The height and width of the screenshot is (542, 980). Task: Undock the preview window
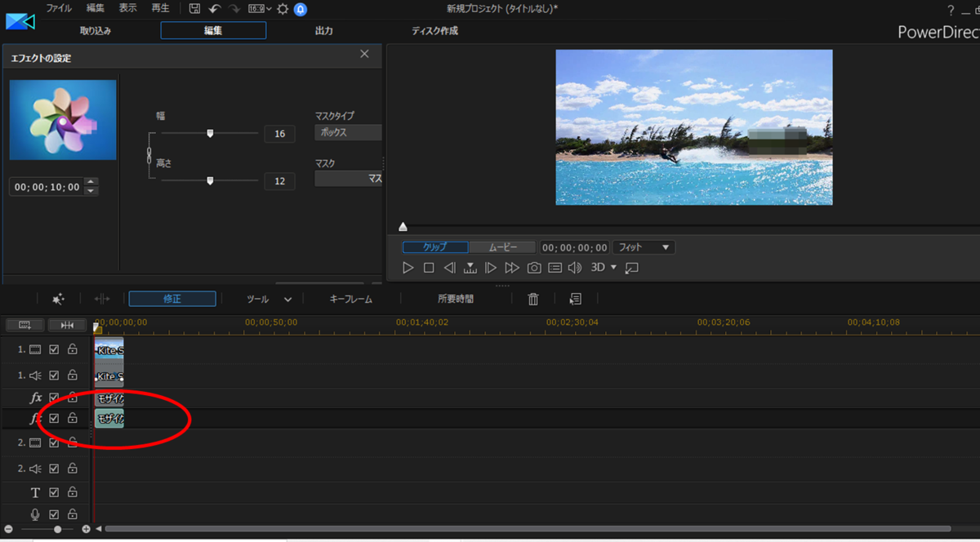click(x=631, y=268)
